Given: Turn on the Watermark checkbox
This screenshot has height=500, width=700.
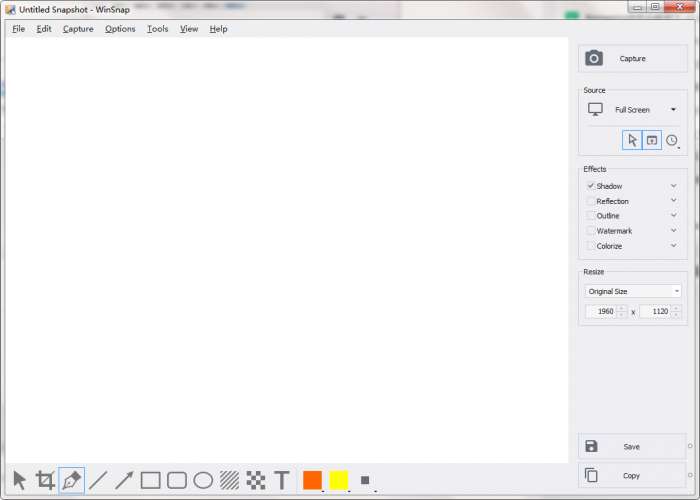Looking at the screenshot, I should (x=591, y=231).
